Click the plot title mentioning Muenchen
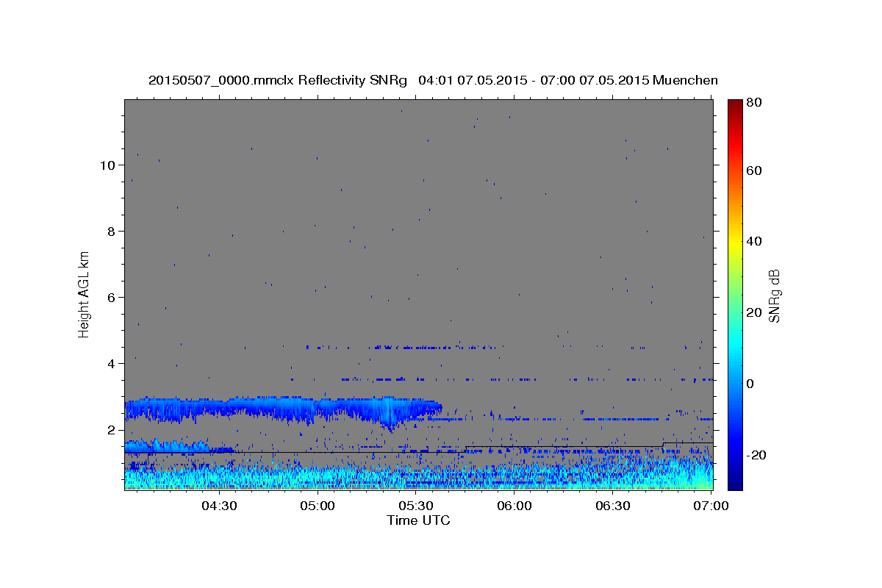Image resolution: width=882 pixels, height=588 pixels. point(433,80)
